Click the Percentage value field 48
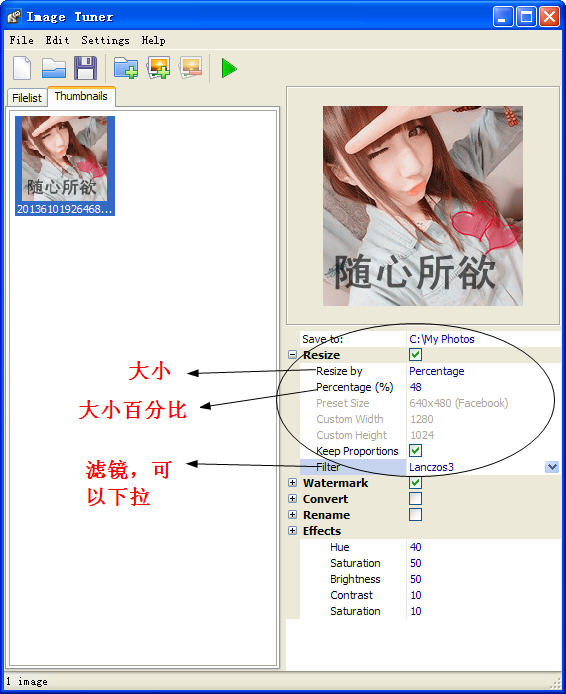This screenshot has height=694, width=566. 484,387
